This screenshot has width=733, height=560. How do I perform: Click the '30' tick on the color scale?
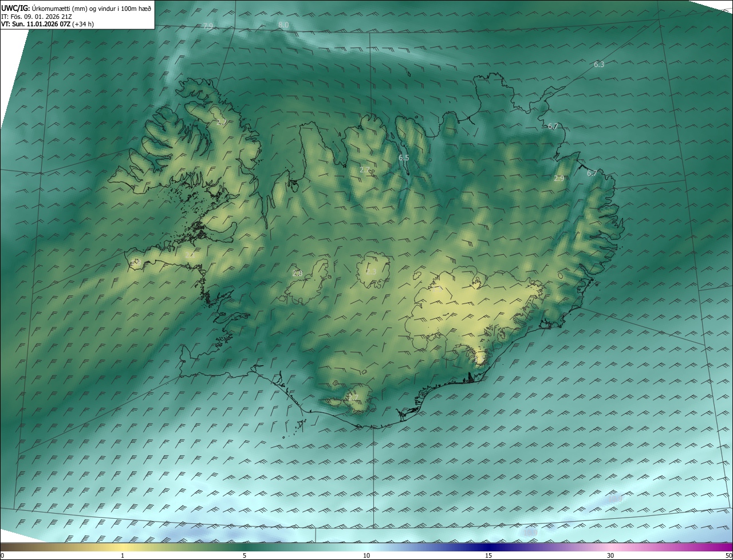(x=610, y=556)
